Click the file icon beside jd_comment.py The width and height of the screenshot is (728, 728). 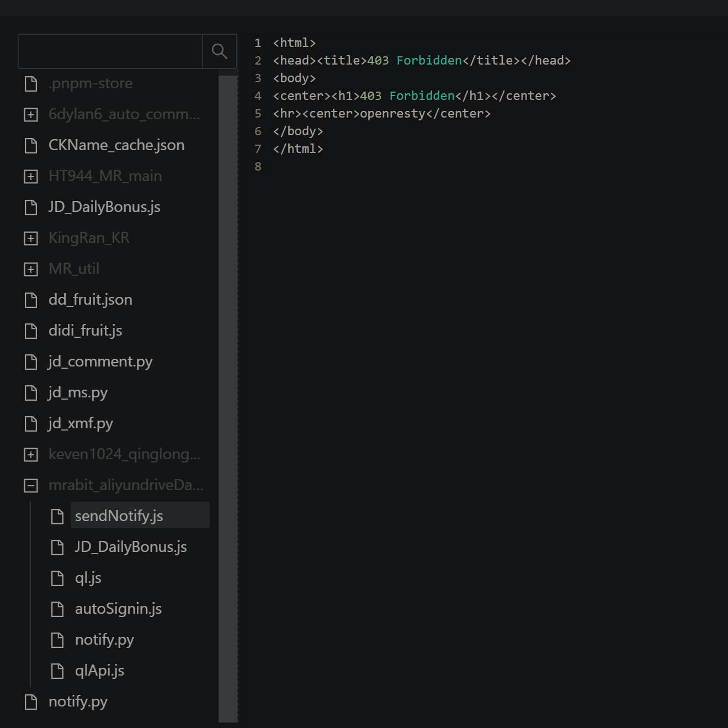point(30,362)
